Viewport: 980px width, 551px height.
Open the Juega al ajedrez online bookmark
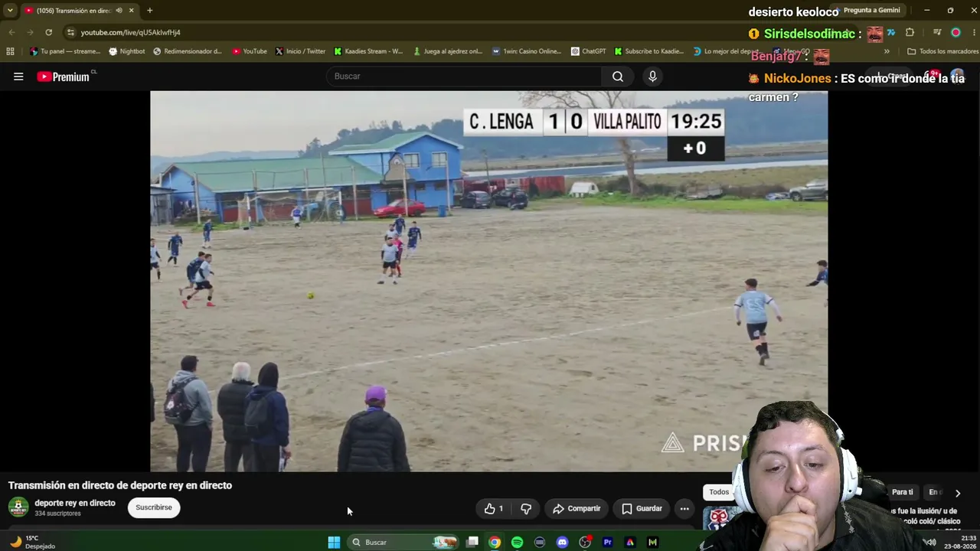pos(447,51)
